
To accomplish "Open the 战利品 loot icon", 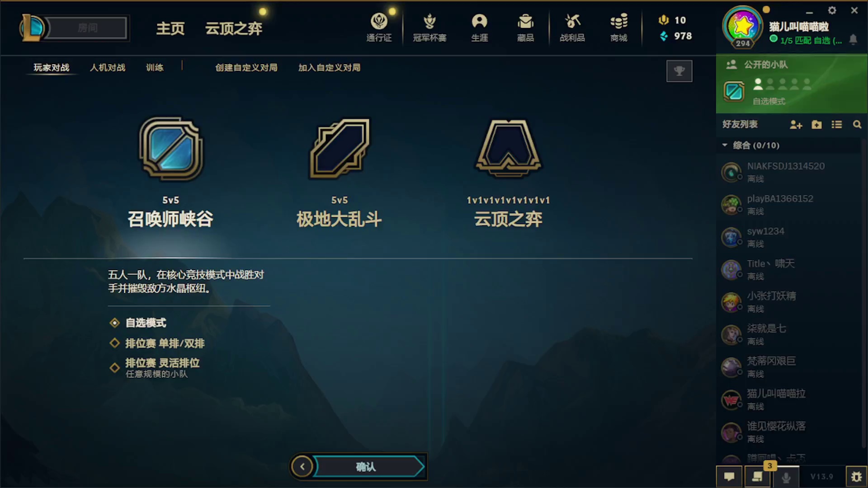I will click(572, 28).
